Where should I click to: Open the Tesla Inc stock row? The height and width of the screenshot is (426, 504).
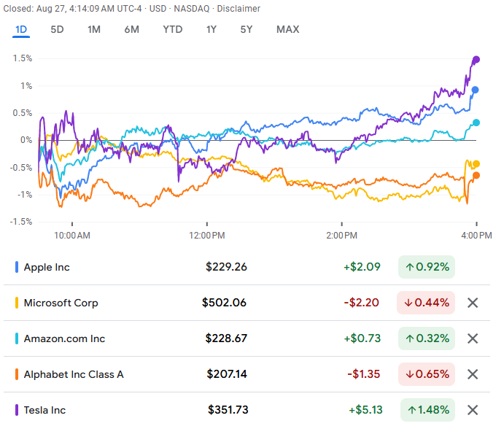click(x=247, y=410)
